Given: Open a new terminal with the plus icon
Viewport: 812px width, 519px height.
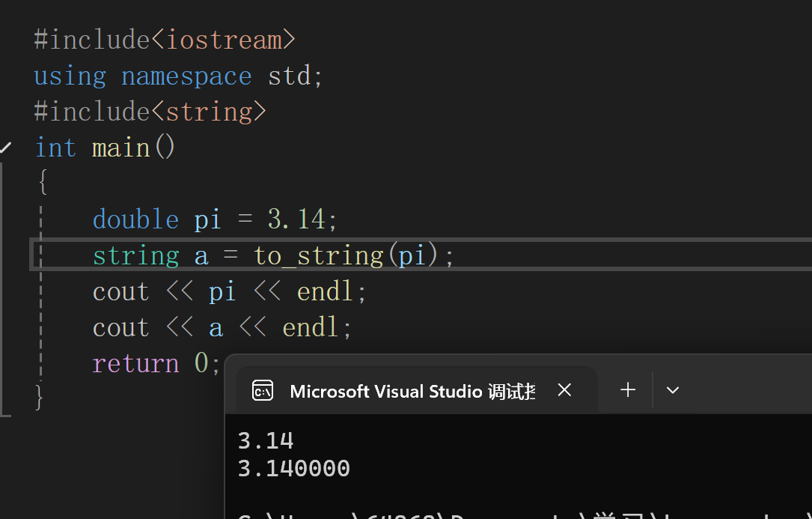Looking at the screenshot, I should point(627,389).
